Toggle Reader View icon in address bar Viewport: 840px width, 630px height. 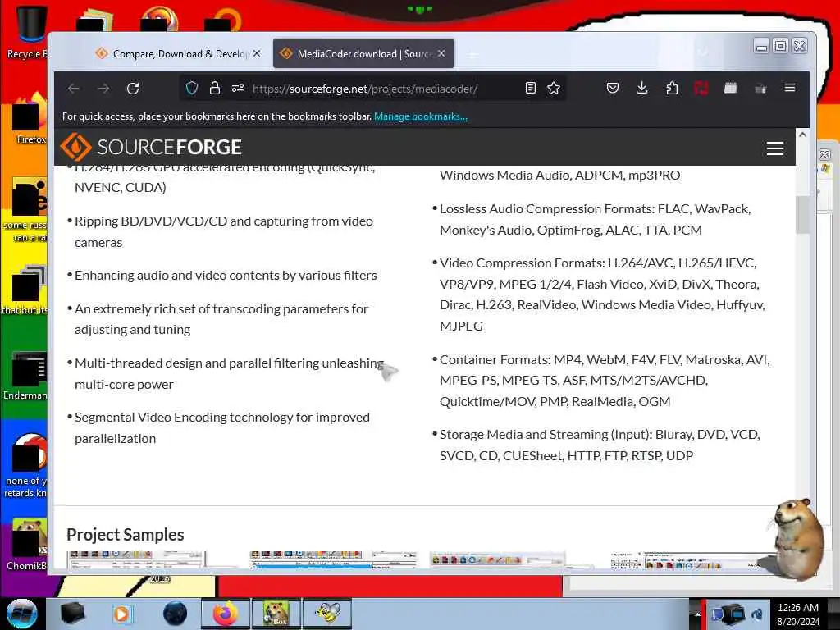point(531,89)
